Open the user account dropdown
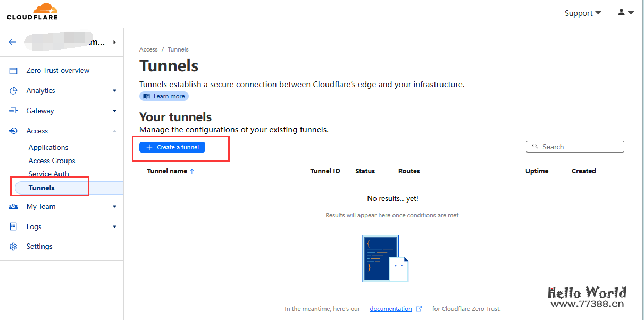 625,13
